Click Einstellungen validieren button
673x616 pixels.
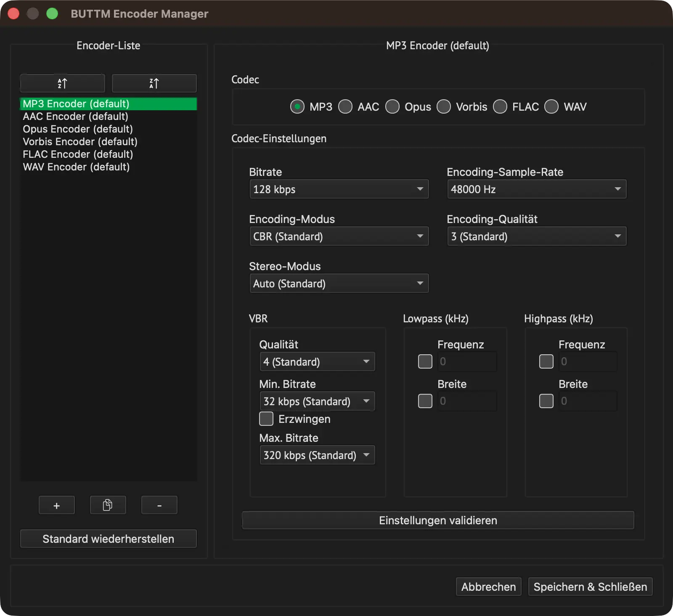click(438, 520)
